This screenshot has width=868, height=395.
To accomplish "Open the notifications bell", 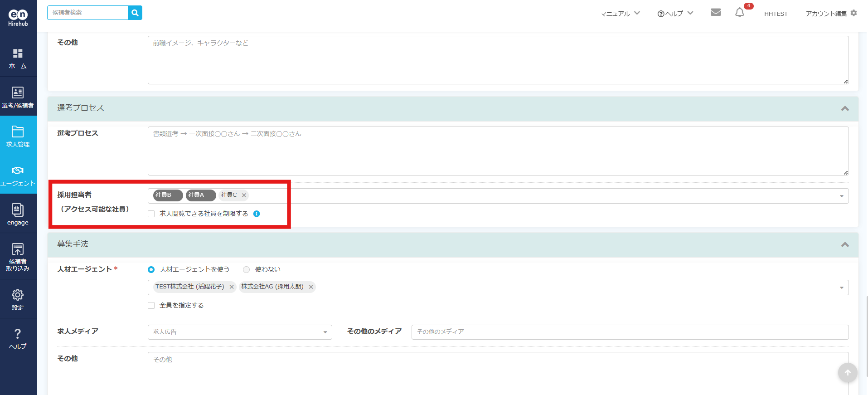I will tap(740, 13).
